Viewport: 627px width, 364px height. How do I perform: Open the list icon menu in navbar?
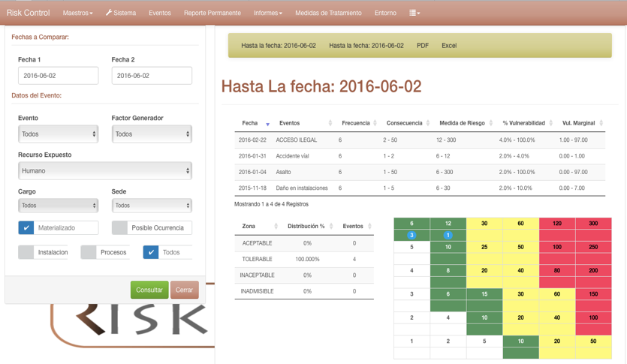pyautogui.click(x=414, y=13)
